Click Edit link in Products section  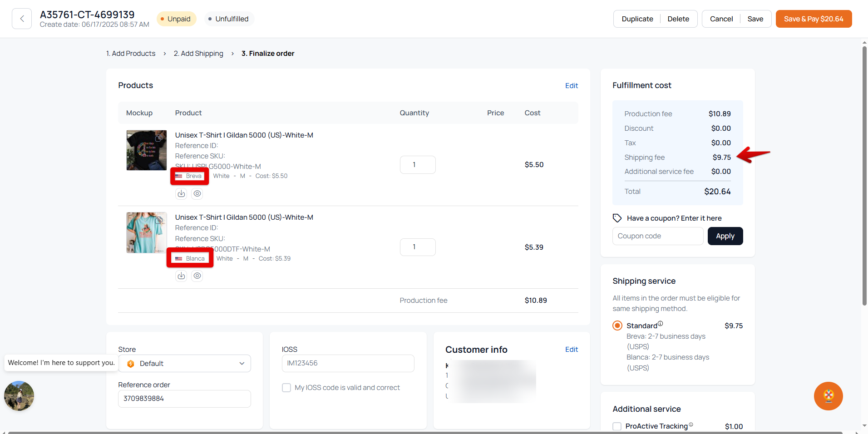[571, 86]
